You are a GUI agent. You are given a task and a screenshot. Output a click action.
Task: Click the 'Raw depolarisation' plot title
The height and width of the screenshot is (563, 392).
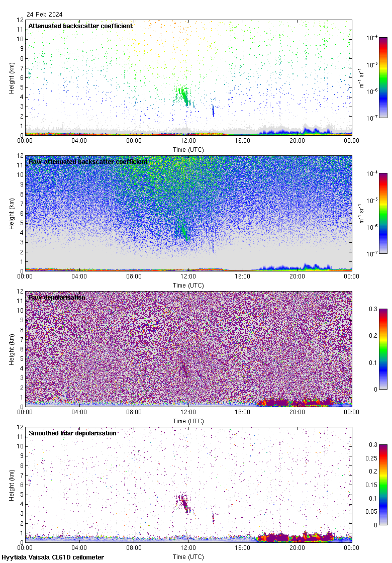[x=57, y=297]
